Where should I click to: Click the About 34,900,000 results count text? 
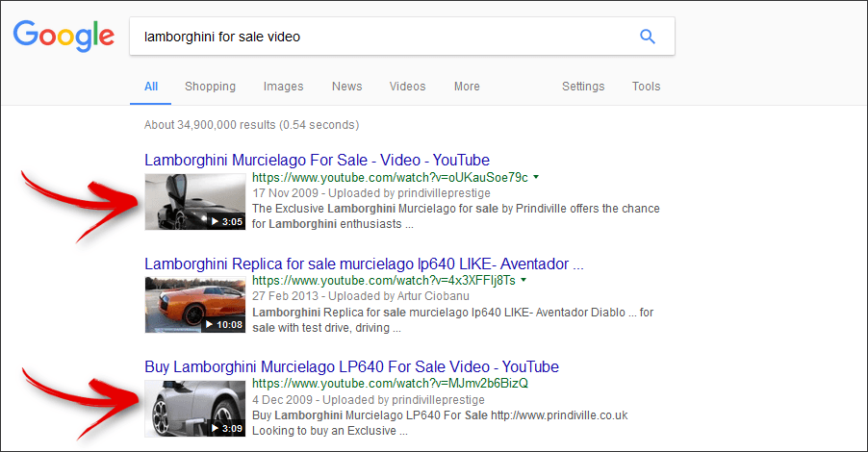pyautogui.click(x=252, y=125)
